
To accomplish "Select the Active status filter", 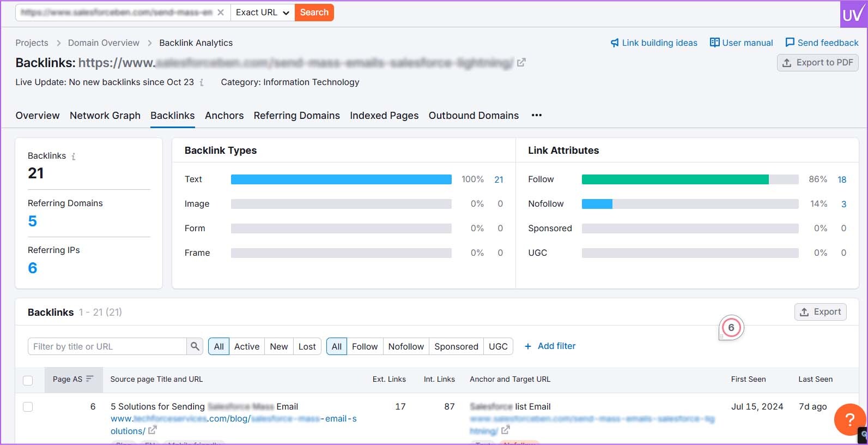I will [247, 346].
